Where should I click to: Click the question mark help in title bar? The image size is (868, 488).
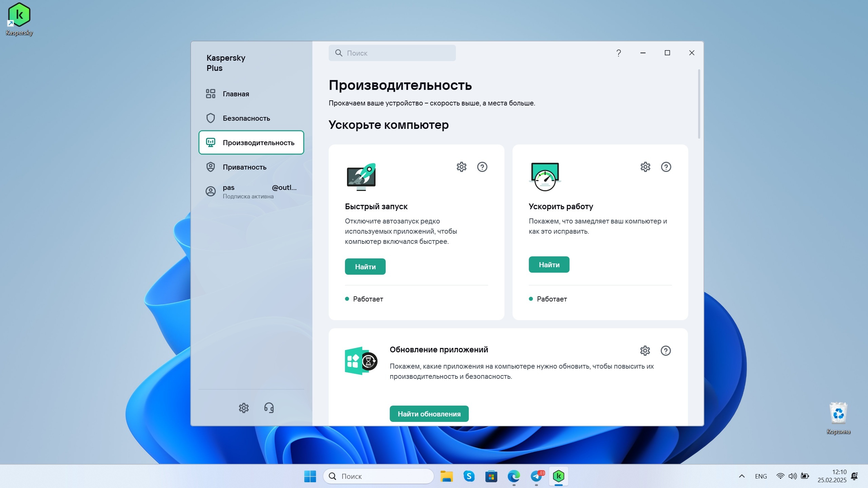(618, 53)
